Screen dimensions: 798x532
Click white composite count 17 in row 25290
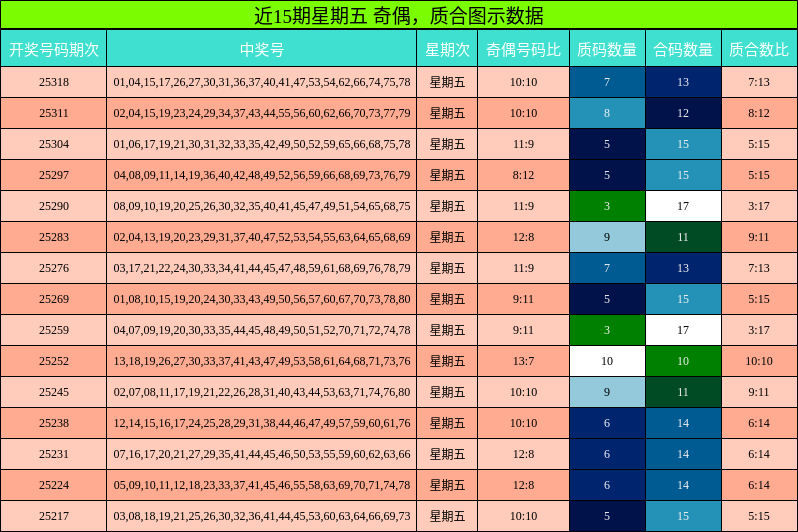(x=683, y=207)
